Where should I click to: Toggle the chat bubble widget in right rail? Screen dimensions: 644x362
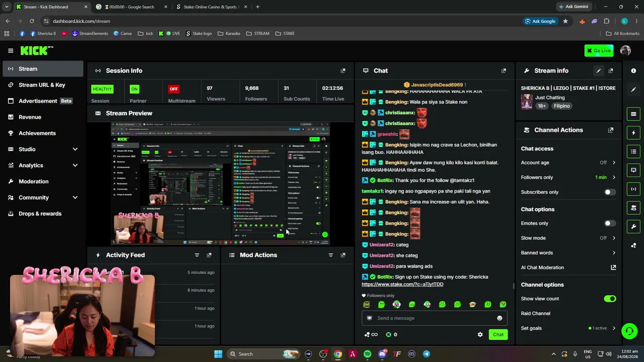[x=633, y=170]
